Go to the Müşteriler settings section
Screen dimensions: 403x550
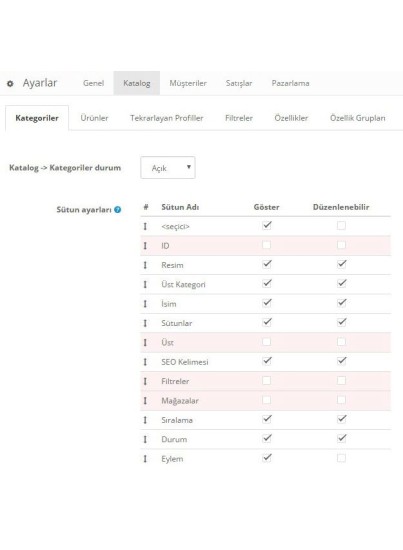(188, 83)
